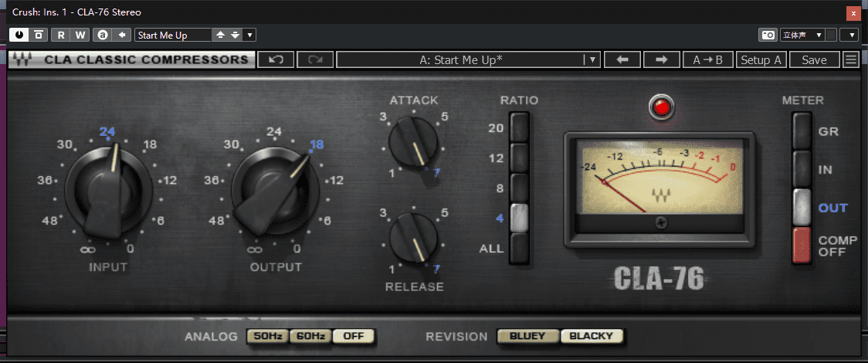Select ratio ALL button
Viewport: 868px width, 363px height.
tap(519, 248)
